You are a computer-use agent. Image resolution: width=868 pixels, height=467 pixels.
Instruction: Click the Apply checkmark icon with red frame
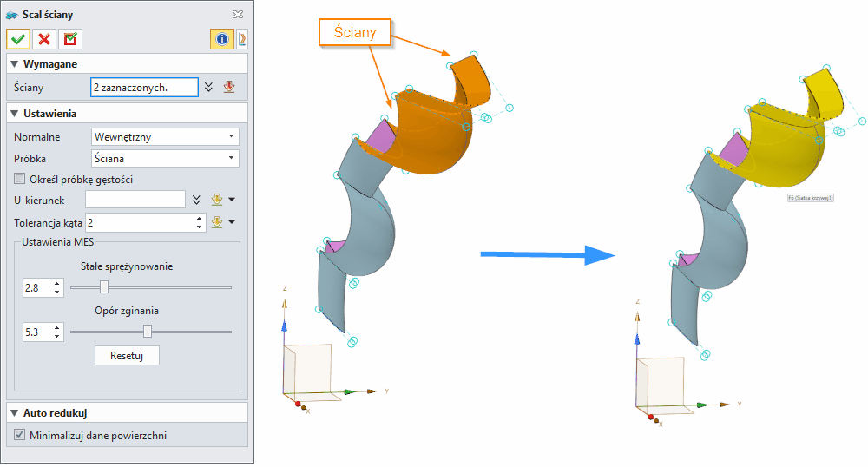click(x=70, y=39)
